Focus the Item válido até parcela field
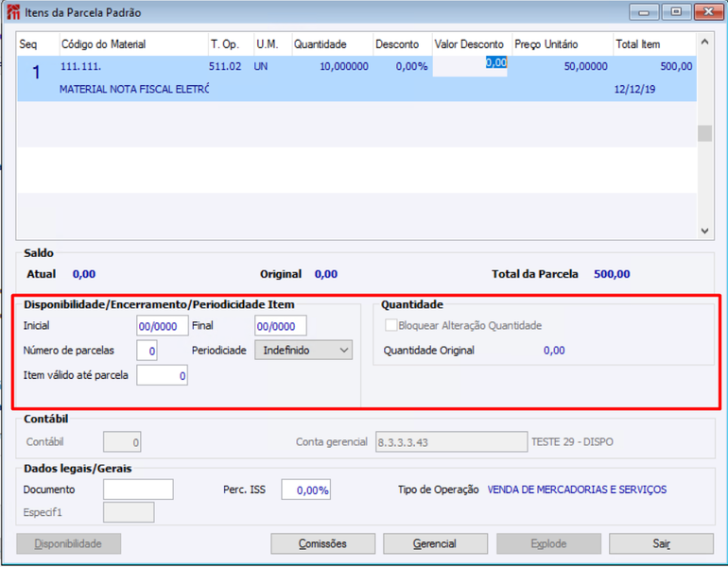The height and width of the screenshot is (567, 728). coord(162,375)
